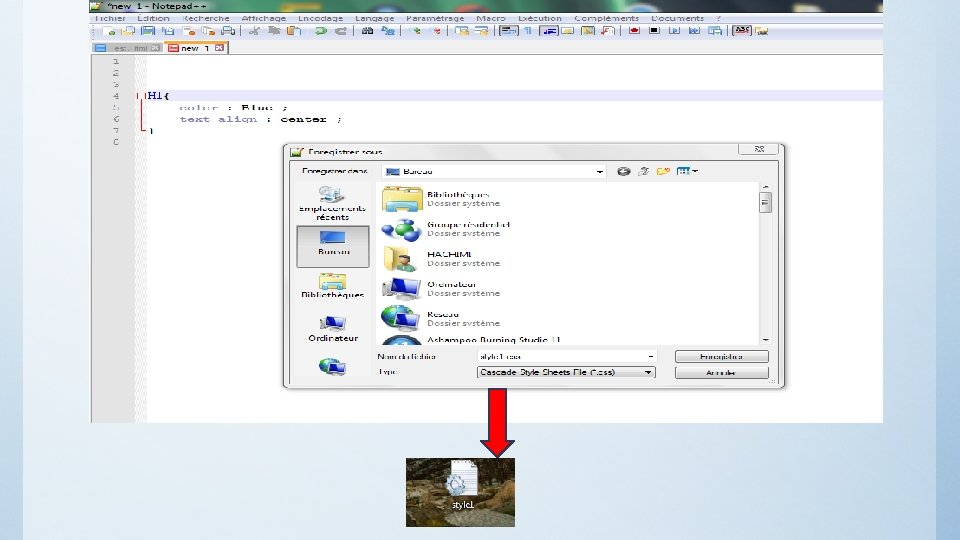Open the Type dropdown showing Cascade Style Sheets
960x540 pixels.
click(x=566, y=372)
